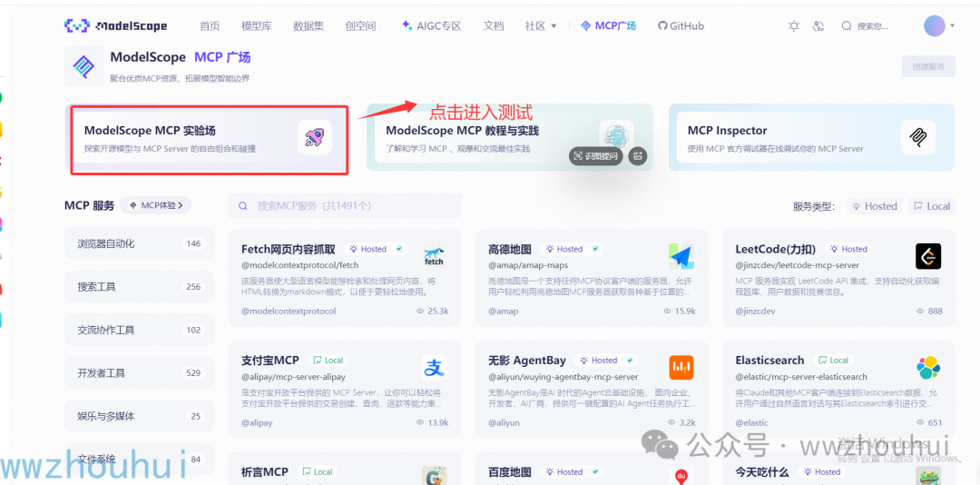Click the rocket icon on MCP 实验场 card

point(314,137)
